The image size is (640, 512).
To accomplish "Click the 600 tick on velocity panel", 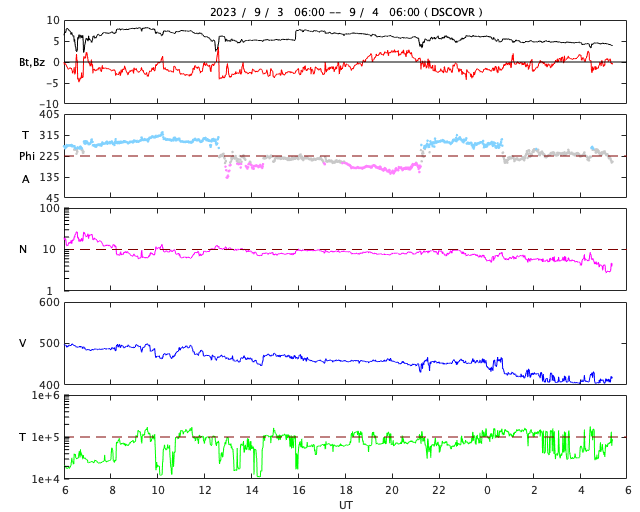I will point(49,303).
